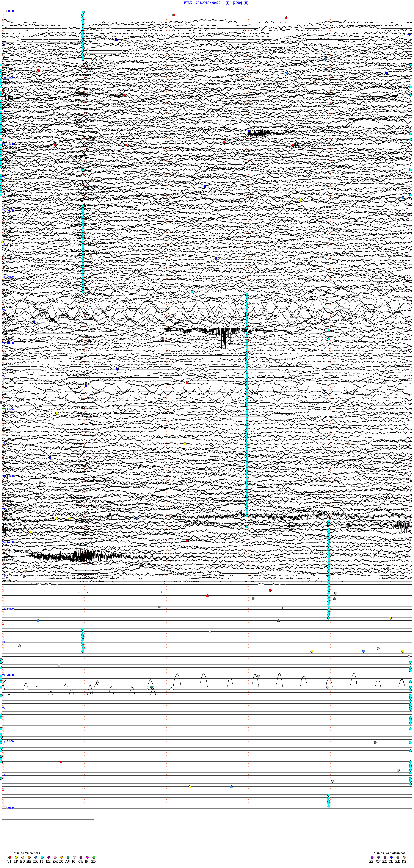Click the bright blue TL legend dot
The image size is (414, 868).
[x=391, y=857]
